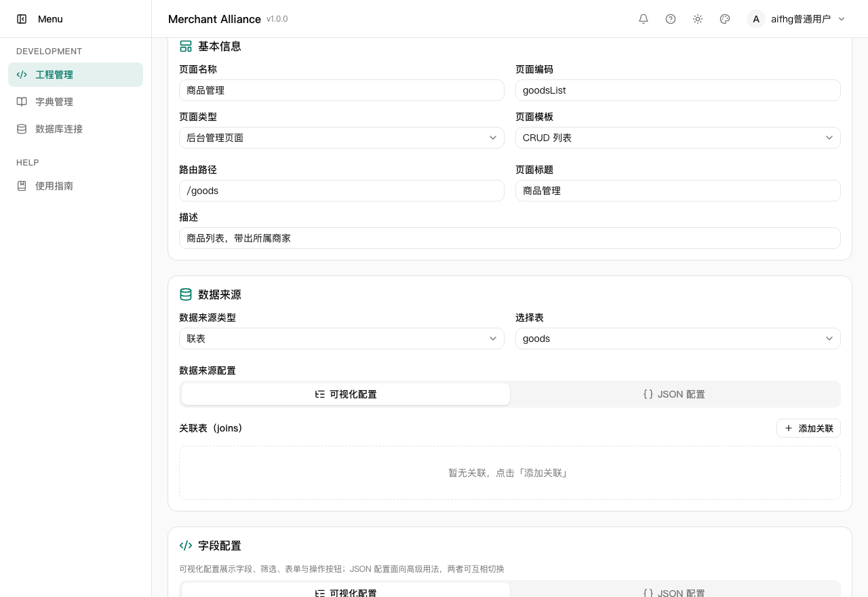
Task: Open 选择表 dropdown showing goods
Action: (x=678, y=339)
